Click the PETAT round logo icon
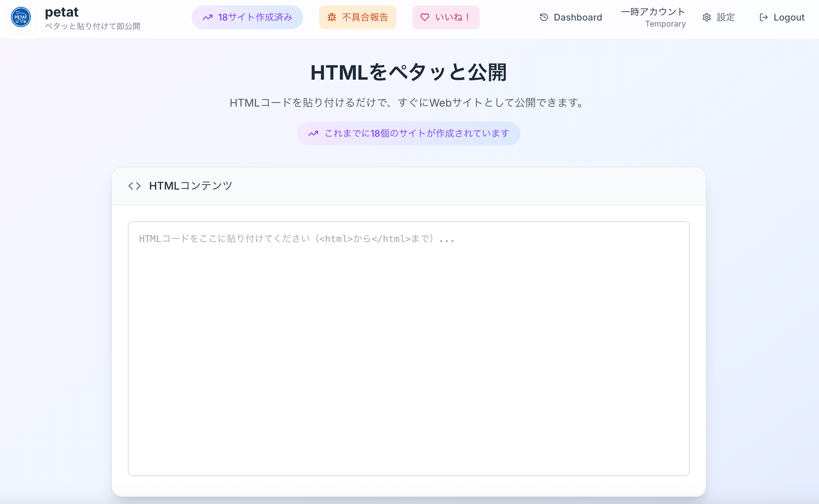 coord(21,17)
